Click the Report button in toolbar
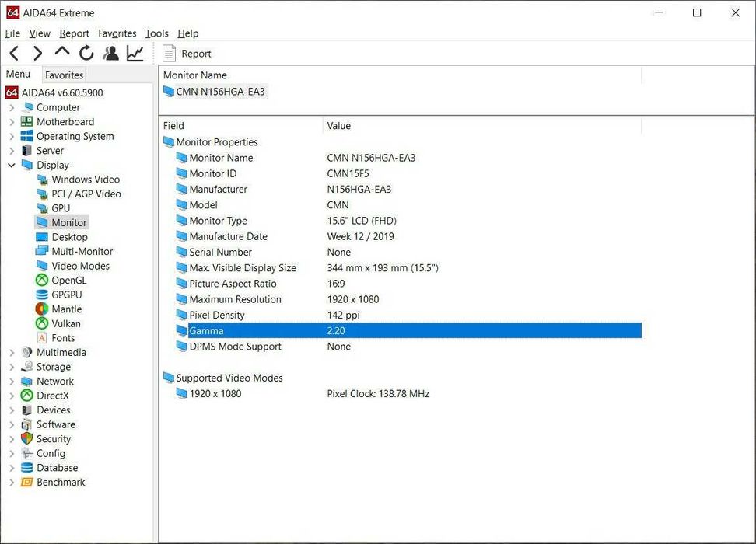756x544 pixels. [187, 54]
